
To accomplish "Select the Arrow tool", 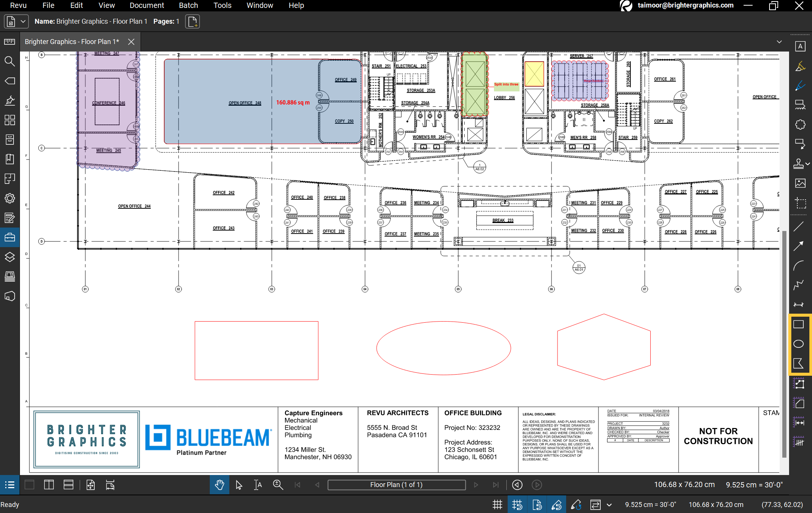I will tap(798, 246).
